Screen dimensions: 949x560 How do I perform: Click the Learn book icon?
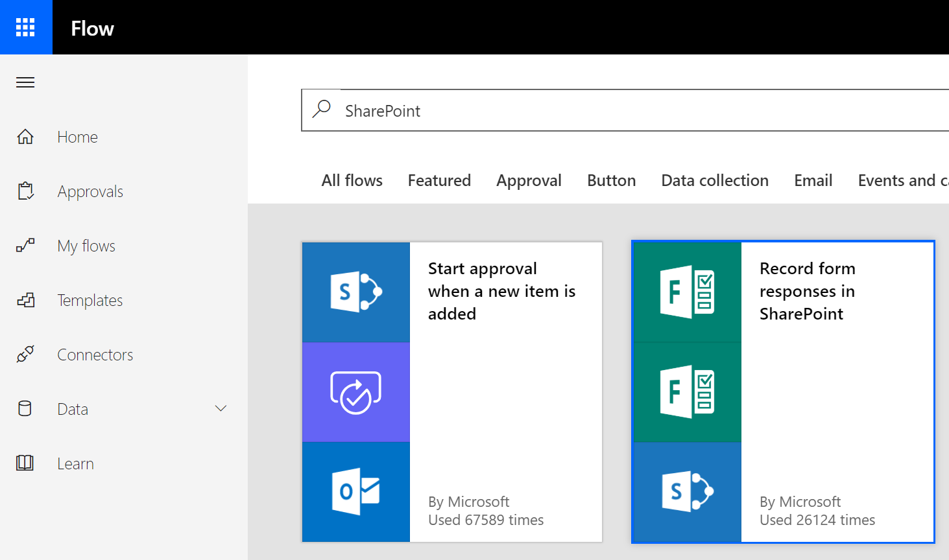point(25,463)
